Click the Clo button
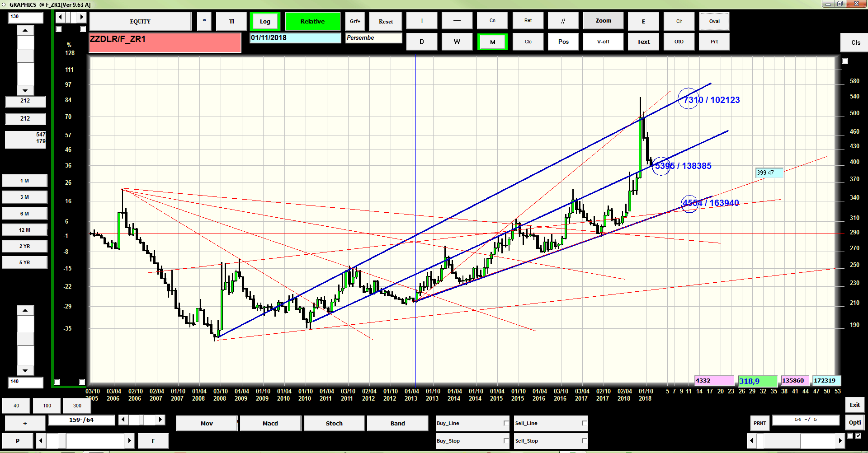Image resolution: width=868 pixels, height=453 pixels. tap(528, 42)
